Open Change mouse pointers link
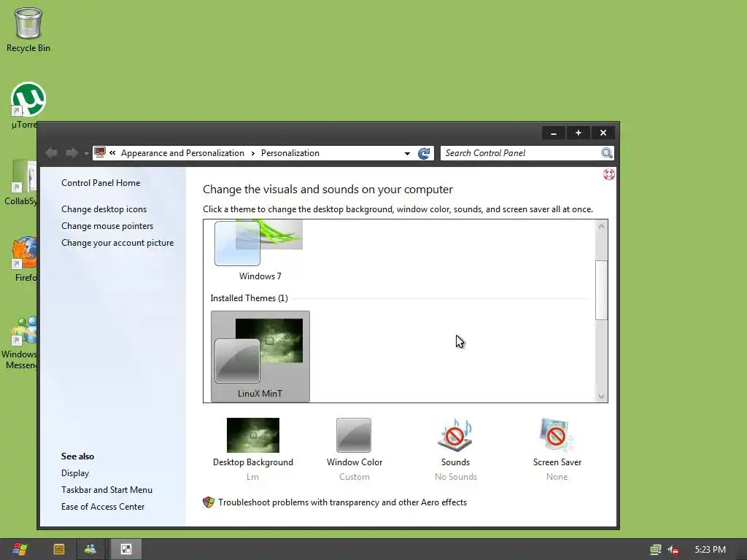 coord(107,226)
